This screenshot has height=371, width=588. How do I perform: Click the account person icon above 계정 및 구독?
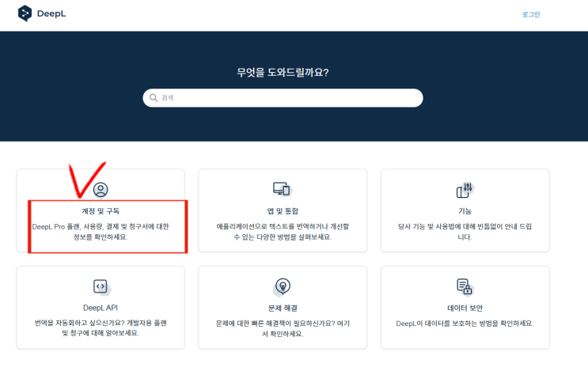click(101, 190)
